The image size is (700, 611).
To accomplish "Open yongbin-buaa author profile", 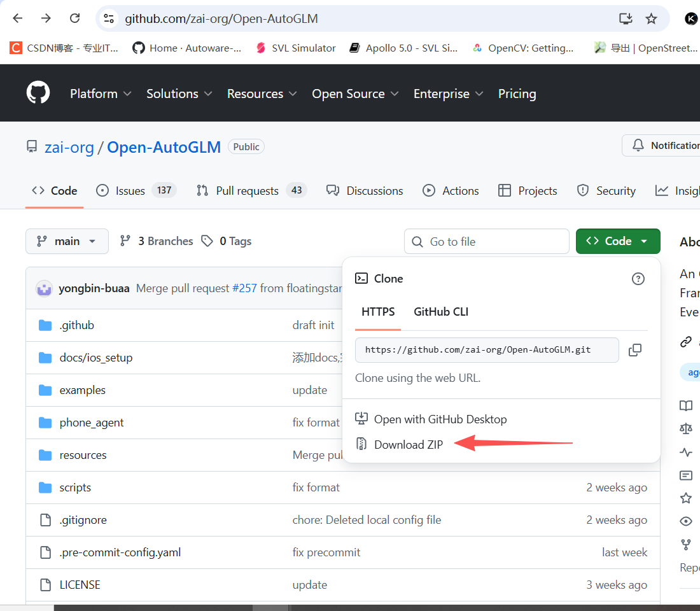I will click(94, 288).
